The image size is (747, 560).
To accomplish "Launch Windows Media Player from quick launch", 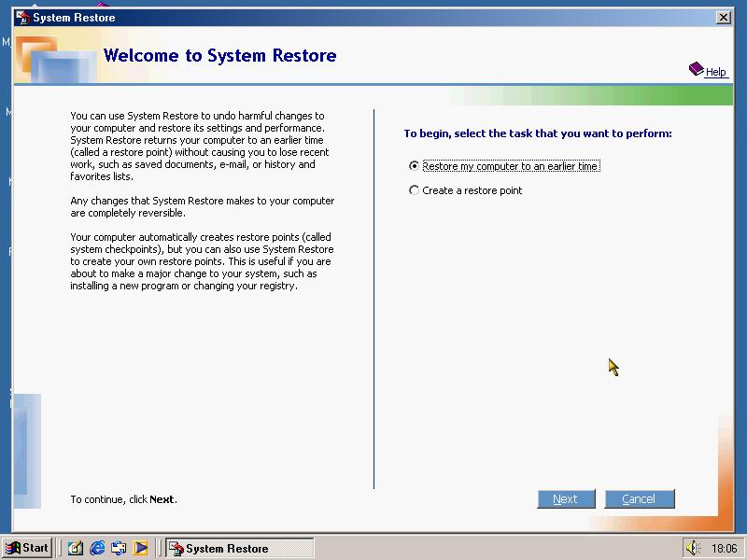I will [x=140, y=549].
